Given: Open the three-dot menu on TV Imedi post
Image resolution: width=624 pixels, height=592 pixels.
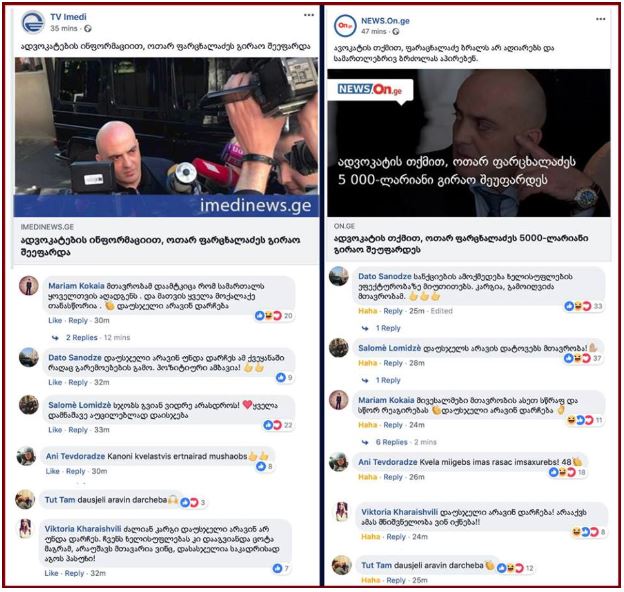Looking at the screenshot, I should tap(309, 15).
